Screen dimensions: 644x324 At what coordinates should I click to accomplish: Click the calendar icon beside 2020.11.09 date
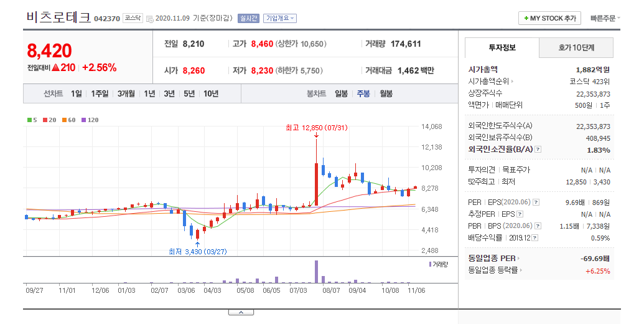(x=150, y=19)
